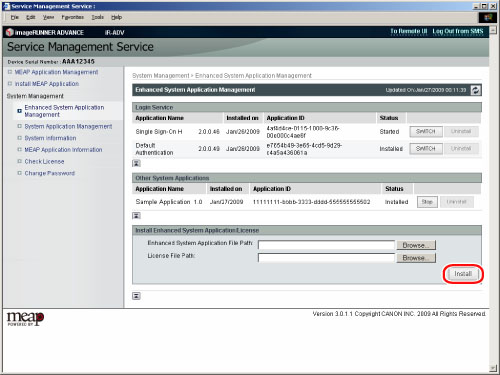Click the Sample Application name
Screen dimensions: 500x375
[x=163, y=202]
